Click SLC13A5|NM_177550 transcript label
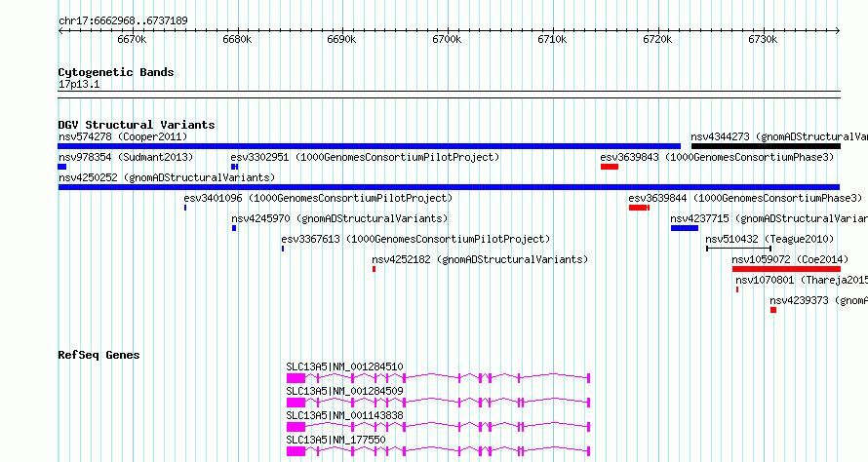 click(x=335, y=440)
